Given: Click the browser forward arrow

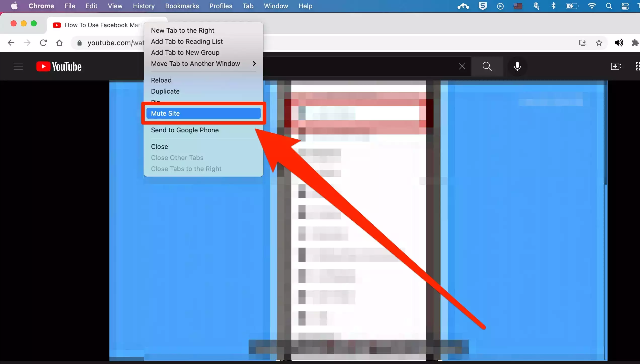Looking at the screenshot, I should coord(27,43).
